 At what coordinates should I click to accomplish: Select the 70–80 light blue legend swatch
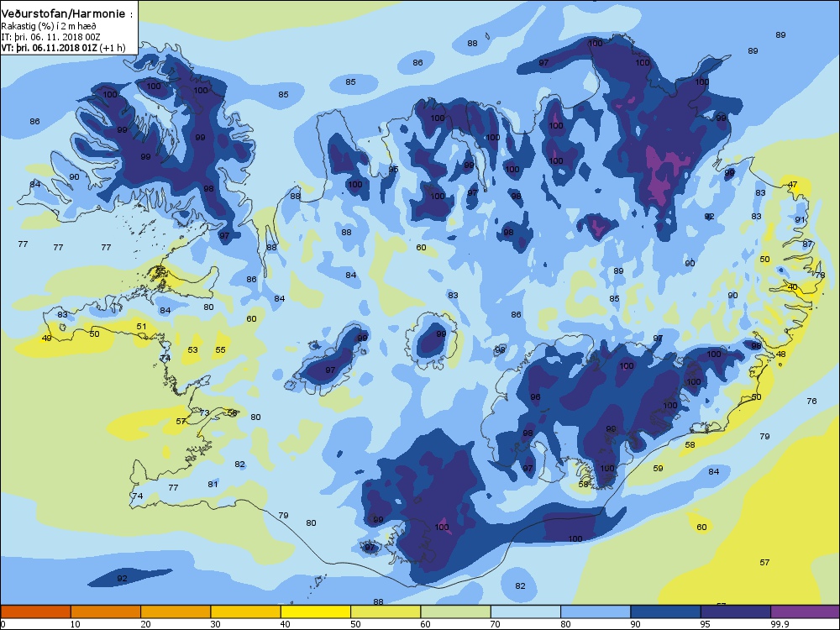tap(526, 612)
